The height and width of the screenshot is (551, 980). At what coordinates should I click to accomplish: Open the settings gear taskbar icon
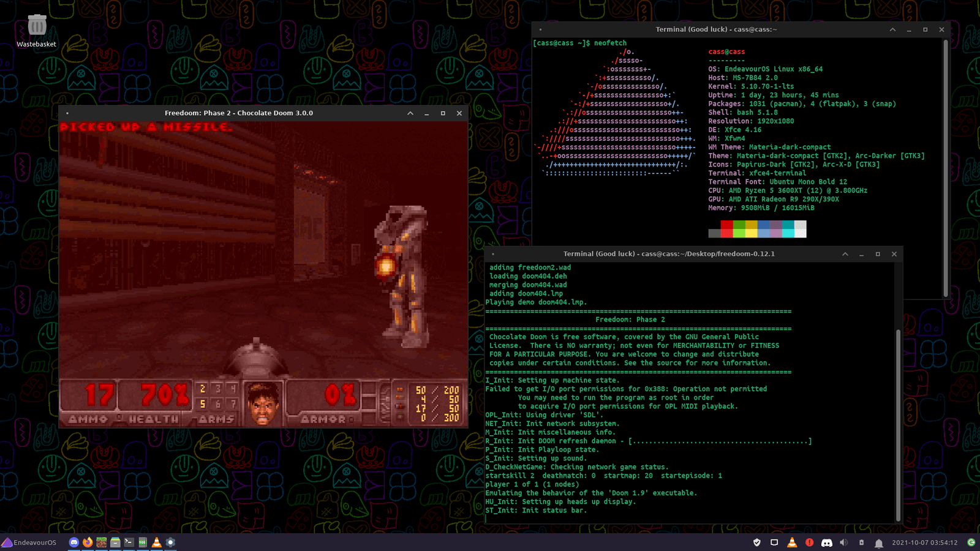(171, 542)
